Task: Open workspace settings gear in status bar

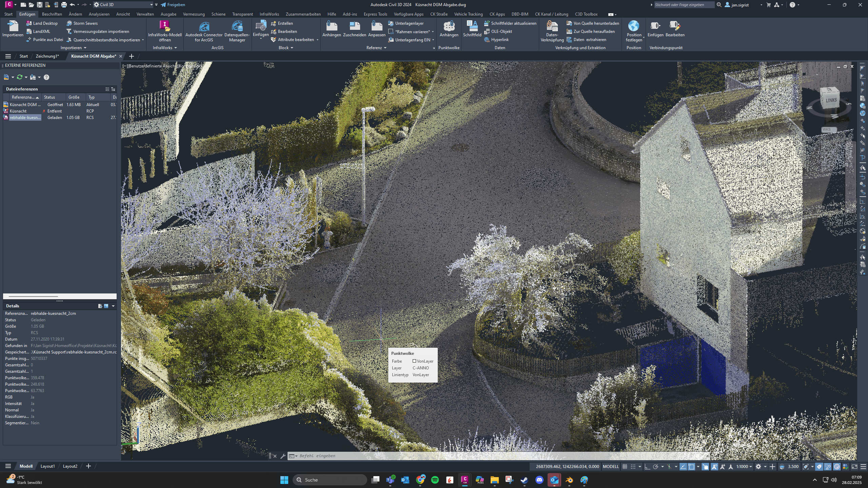Action: coord(758,467)
